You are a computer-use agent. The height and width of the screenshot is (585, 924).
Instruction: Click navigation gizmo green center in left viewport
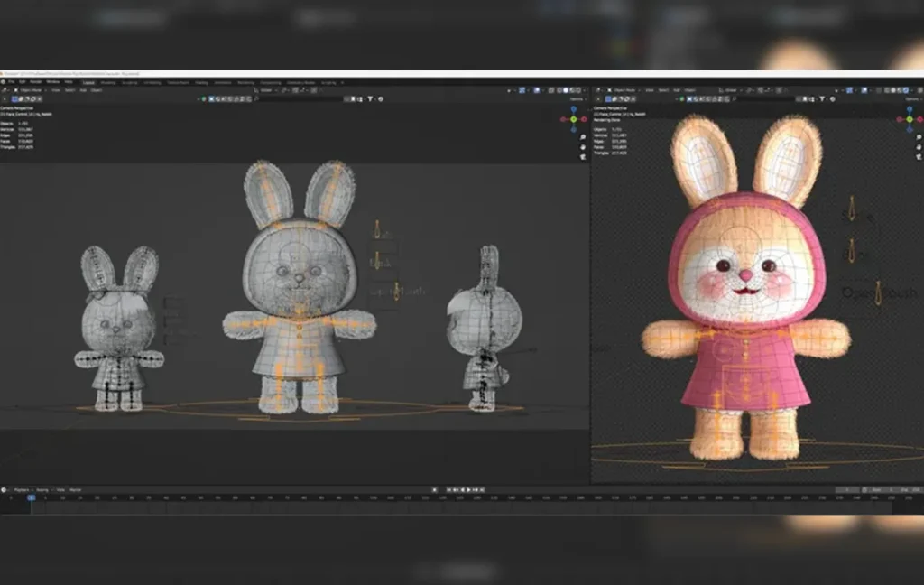pyautogui.click(x=574, y=118)
